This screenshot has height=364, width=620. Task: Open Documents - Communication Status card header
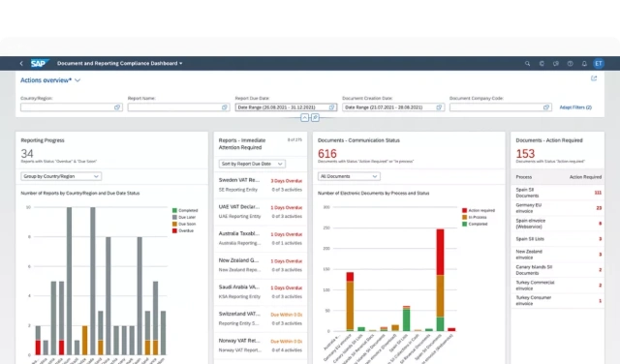click(x=409, y=150)
